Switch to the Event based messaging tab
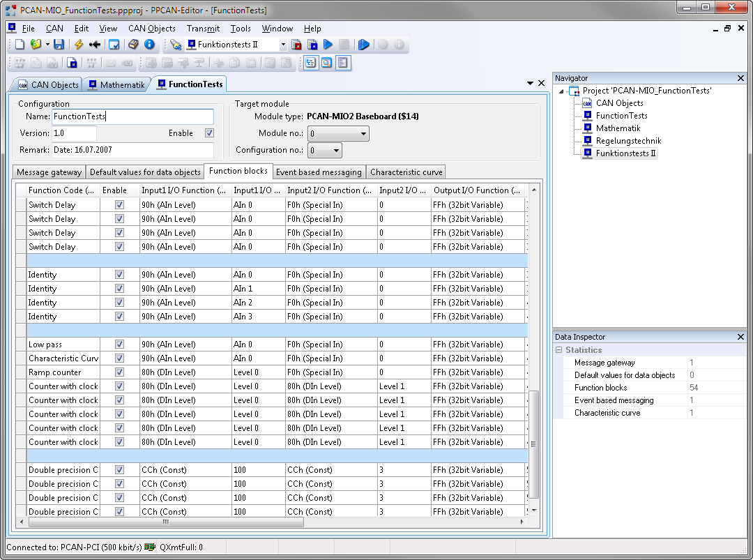Image resolution: width=753 pixels, height=560 pixels. coord(319,172)
